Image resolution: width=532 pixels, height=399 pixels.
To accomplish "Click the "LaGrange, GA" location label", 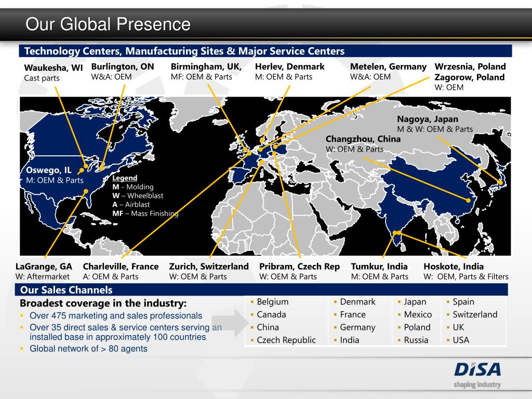I will tap(44, 267).
